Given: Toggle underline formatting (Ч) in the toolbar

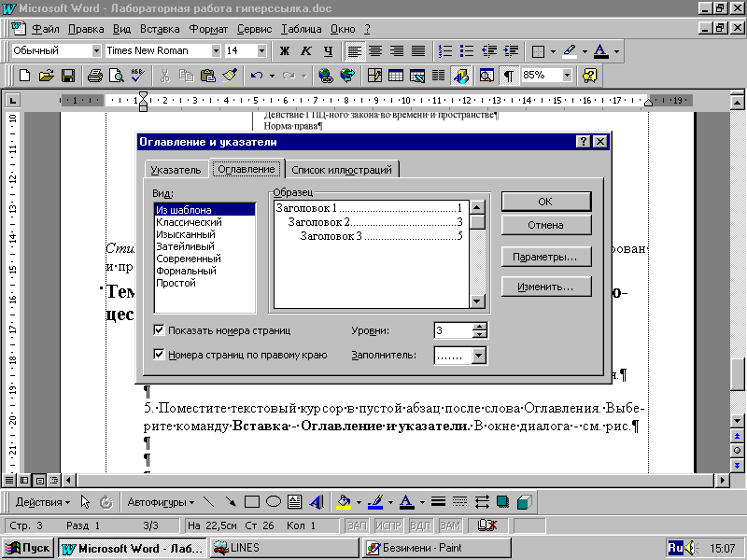Looking at the screenshot, I should [329, 50].
